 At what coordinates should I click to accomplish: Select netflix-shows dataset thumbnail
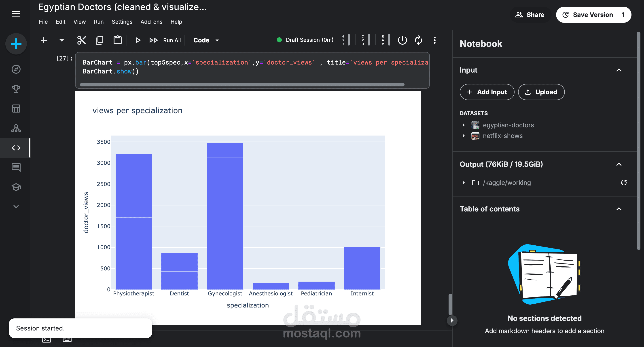pos(475,136)
